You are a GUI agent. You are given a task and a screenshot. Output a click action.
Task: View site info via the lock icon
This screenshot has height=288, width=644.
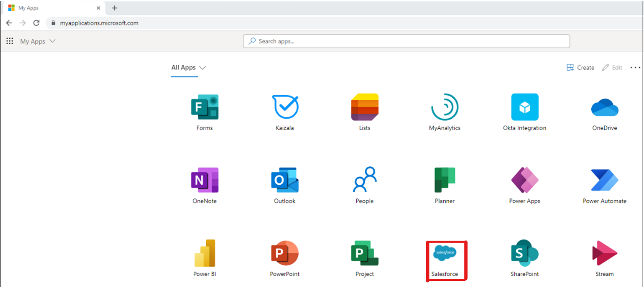[x=53, y=23]
